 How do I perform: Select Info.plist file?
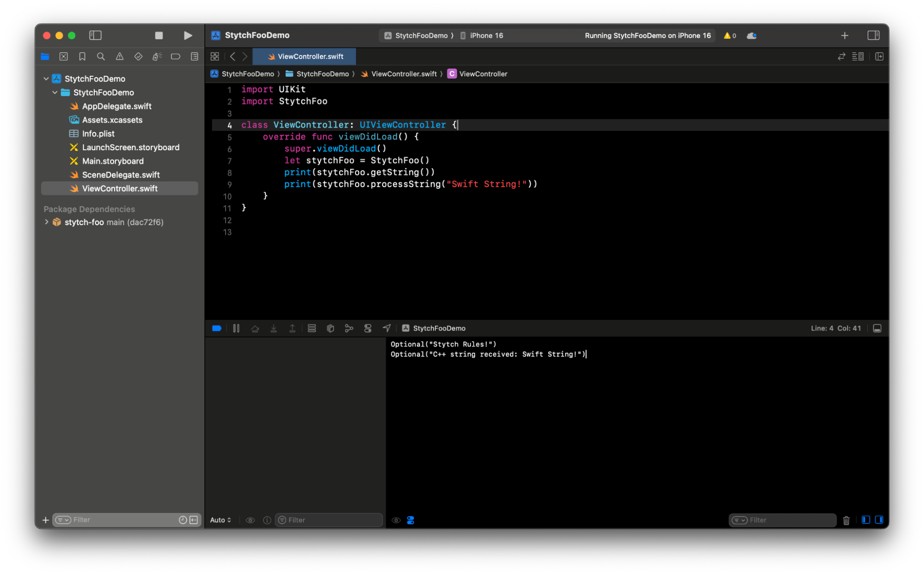98,134
